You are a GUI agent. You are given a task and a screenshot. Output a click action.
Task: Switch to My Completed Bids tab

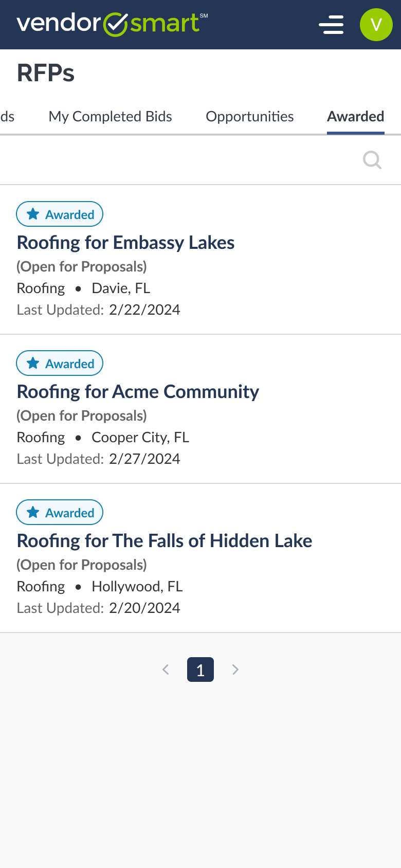click(110, 117)
